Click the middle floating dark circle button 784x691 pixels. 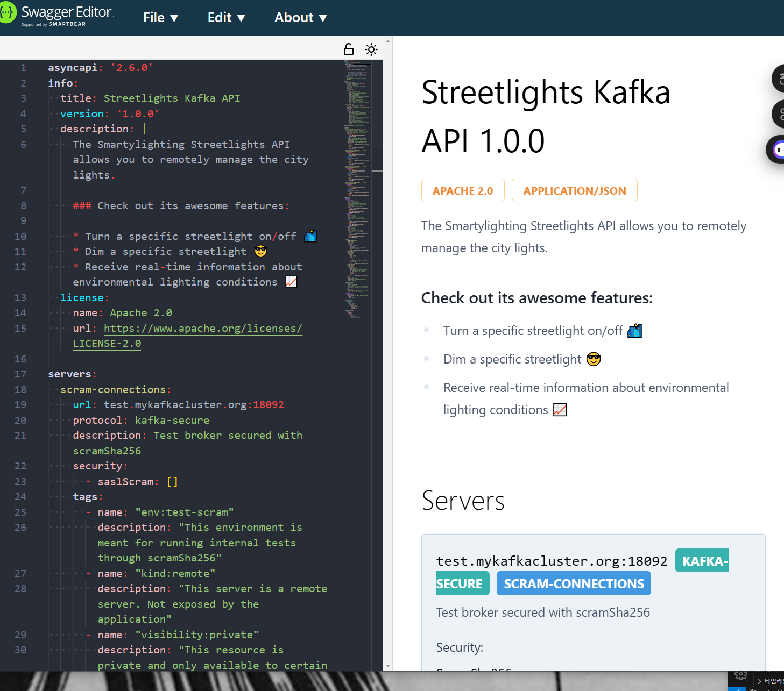tap(778, 114)
